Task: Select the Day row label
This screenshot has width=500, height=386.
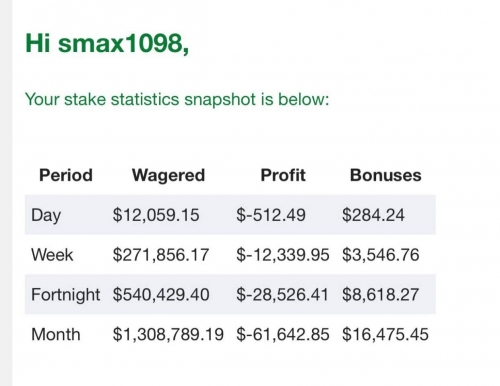Action: [x=46, y=215]
